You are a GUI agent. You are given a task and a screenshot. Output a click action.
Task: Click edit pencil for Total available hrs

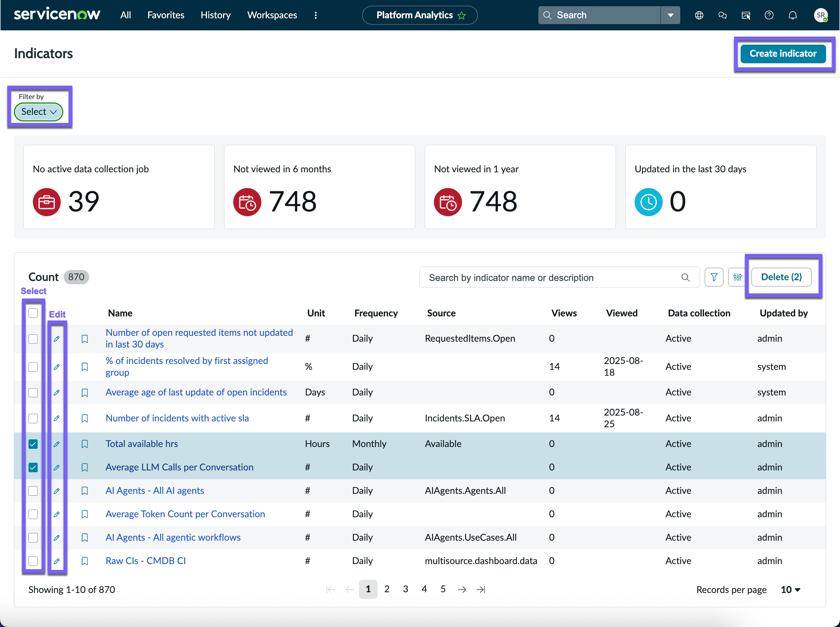click(57, 444)
